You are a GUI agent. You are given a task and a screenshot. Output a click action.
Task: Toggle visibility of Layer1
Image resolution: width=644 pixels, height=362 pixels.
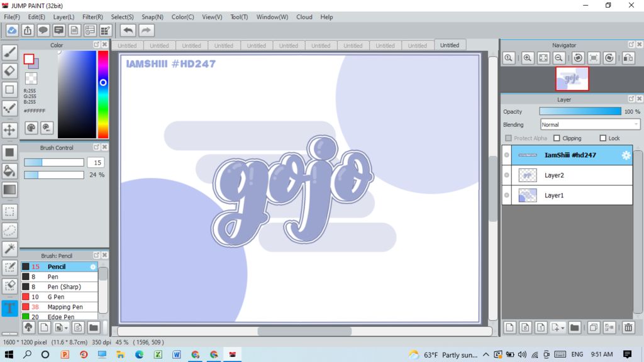507,195
